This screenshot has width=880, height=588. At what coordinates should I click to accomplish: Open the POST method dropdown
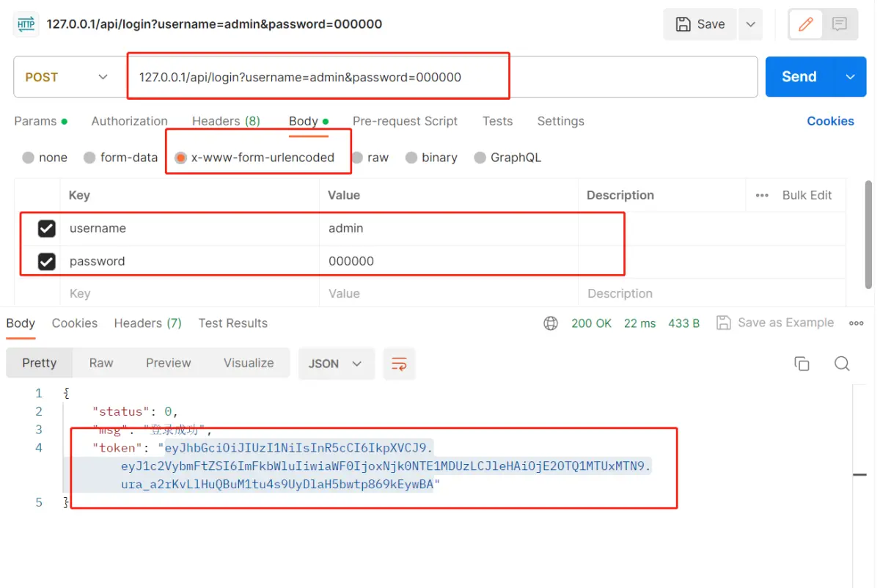[66, 77]
